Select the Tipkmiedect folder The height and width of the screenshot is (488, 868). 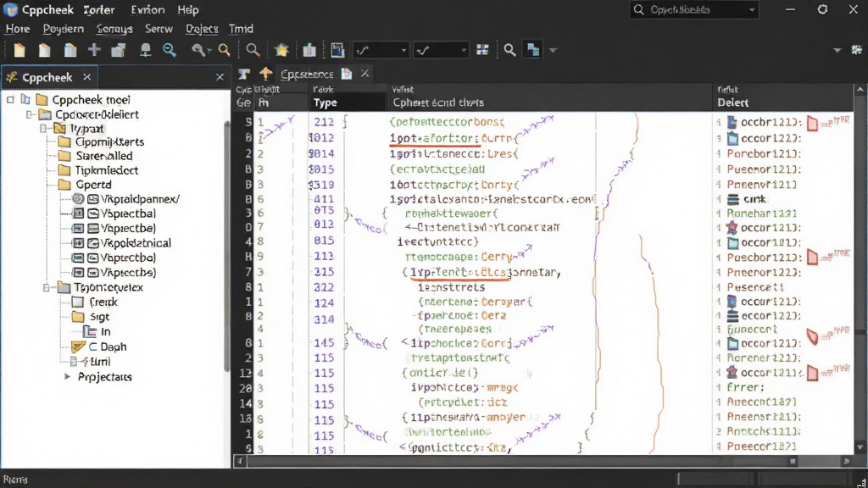107,170
